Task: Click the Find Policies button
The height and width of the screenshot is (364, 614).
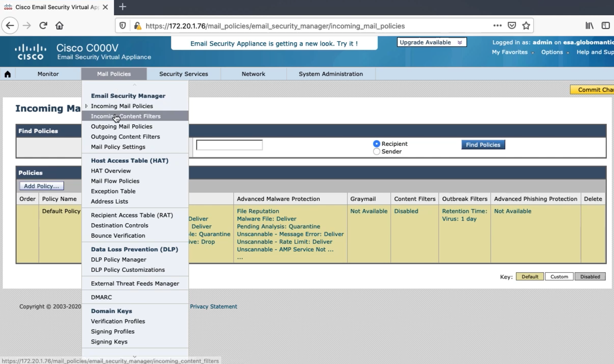Action: [x=483, y=145]
